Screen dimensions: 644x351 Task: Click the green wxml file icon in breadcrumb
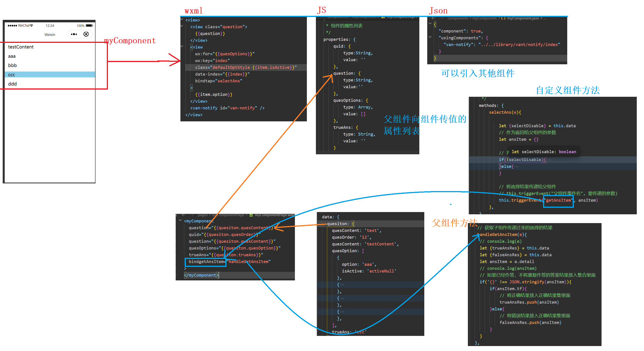pyautogui.click(x=251, y=215)
